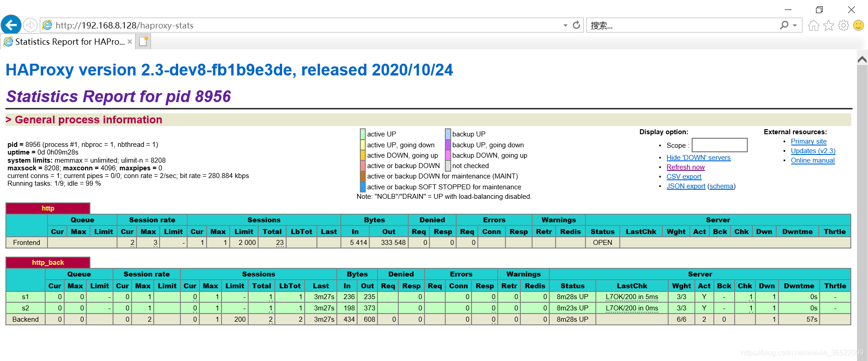Click Backend downtime value 57s
Image resolution: width=868 pixels, height=361 pixels.
coord(812,319)
